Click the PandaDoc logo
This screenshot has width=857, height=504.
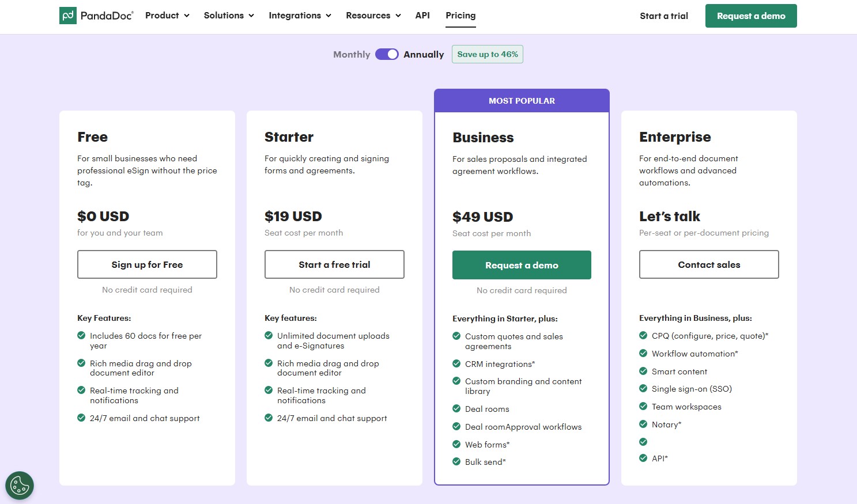pyautogui.click(x=96, y=16)
